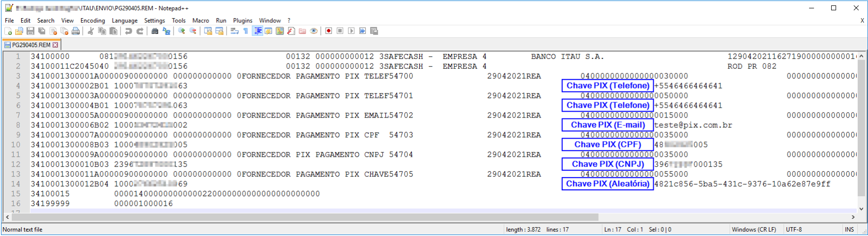The image size is (868, 236).
Task: Click the Cut scissors icon
Action: point(90,31)
